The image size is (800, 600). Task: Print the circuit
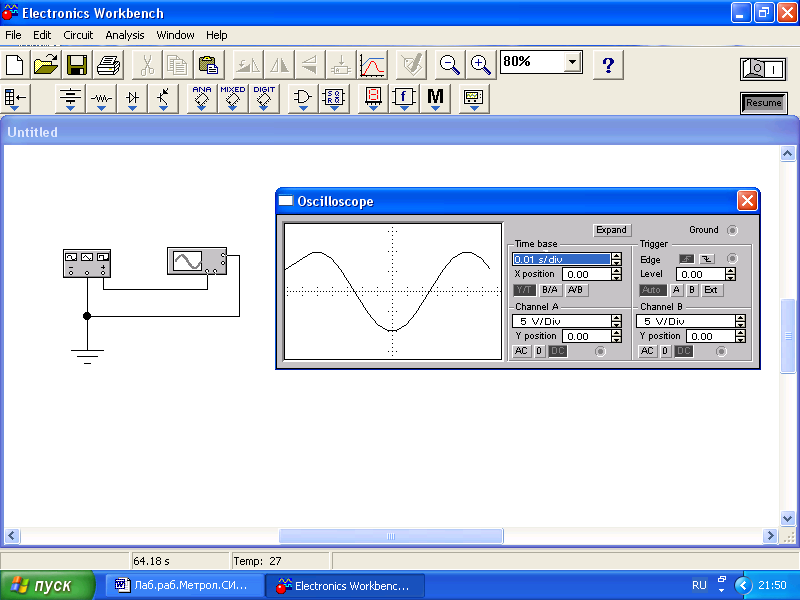point(108,65)
